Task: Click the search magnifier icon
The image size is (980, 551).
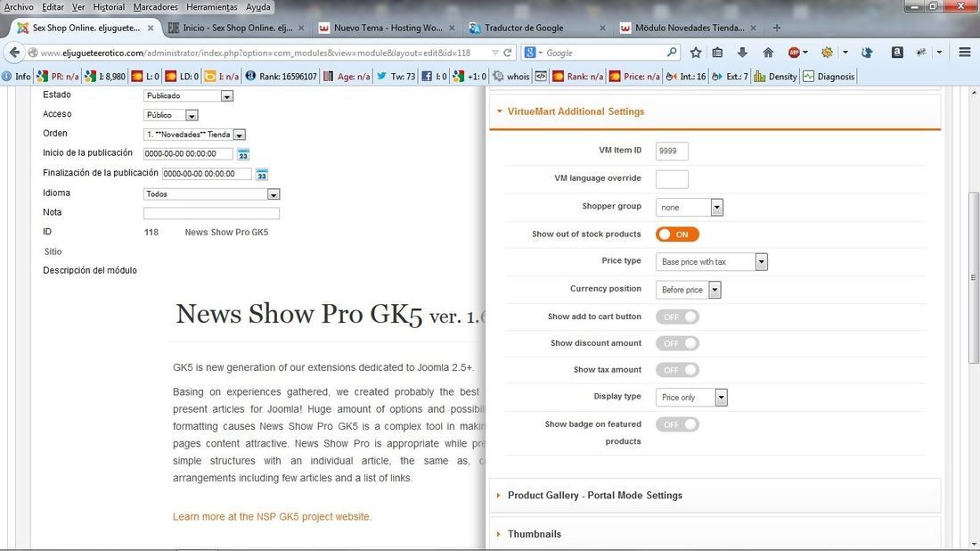Action: (x=672, y=53)
